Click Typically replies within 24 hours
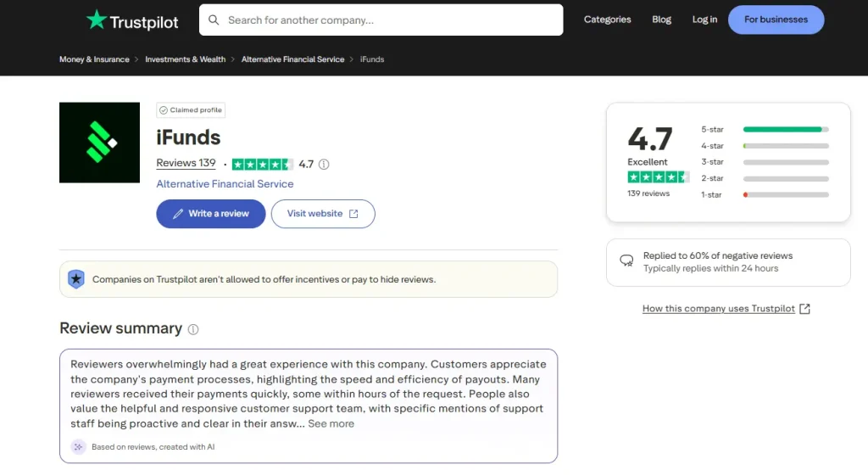Viewport: 868px width, 476px height. 711,268
